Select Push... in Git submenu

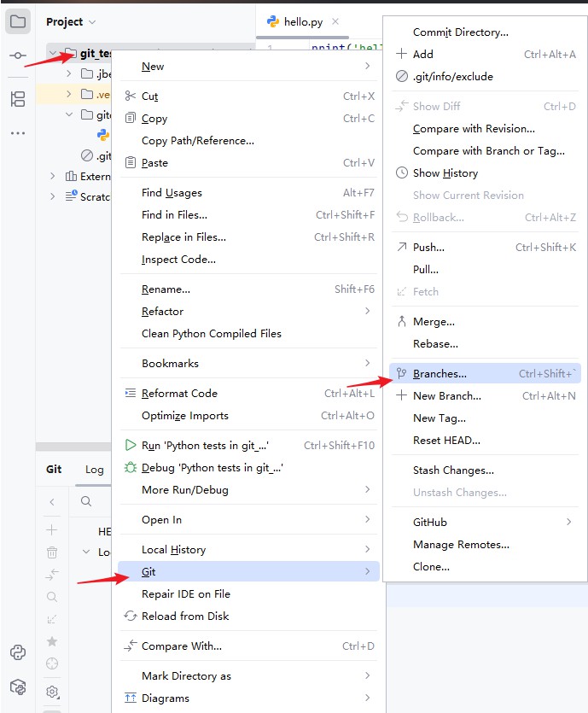(x=485, y=247)
